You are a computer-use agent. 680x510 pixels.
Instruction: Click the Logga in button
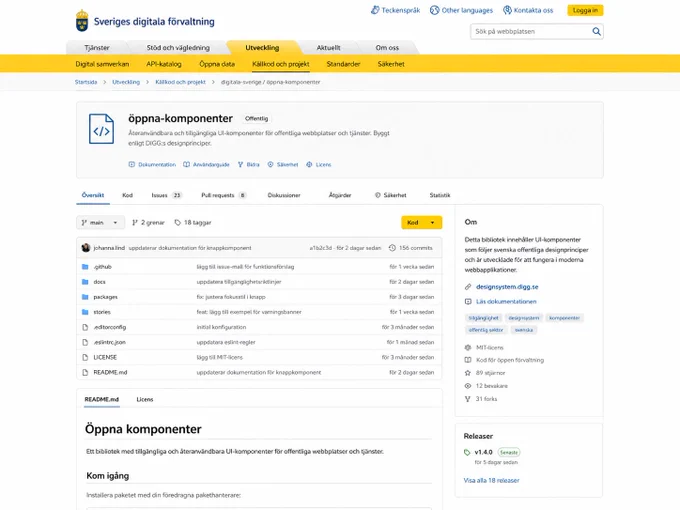coord(585,10)
